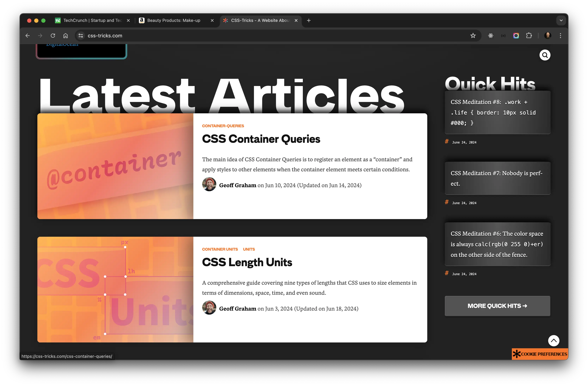Open the new tab plus button

[x=308, y=20]
